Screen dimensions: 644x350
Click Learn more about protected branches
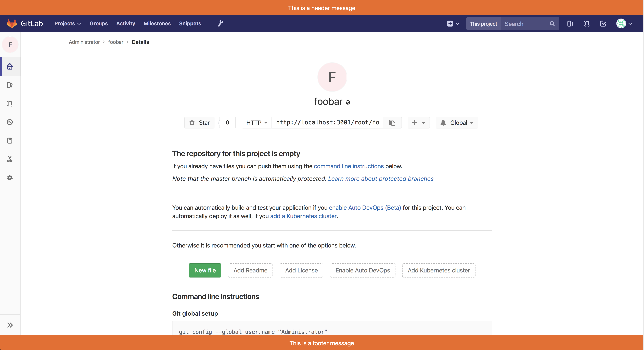coord(381,178)
